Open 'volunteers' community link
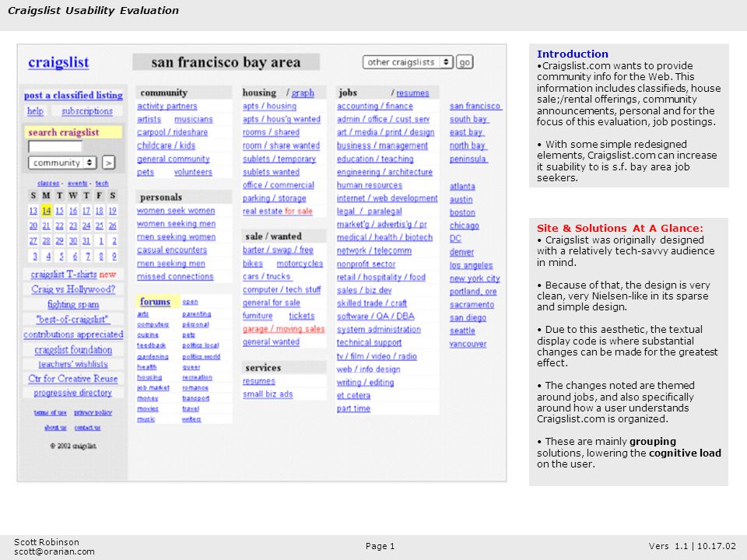The height and width of the screenshot is (560, 747). [193, 172]
